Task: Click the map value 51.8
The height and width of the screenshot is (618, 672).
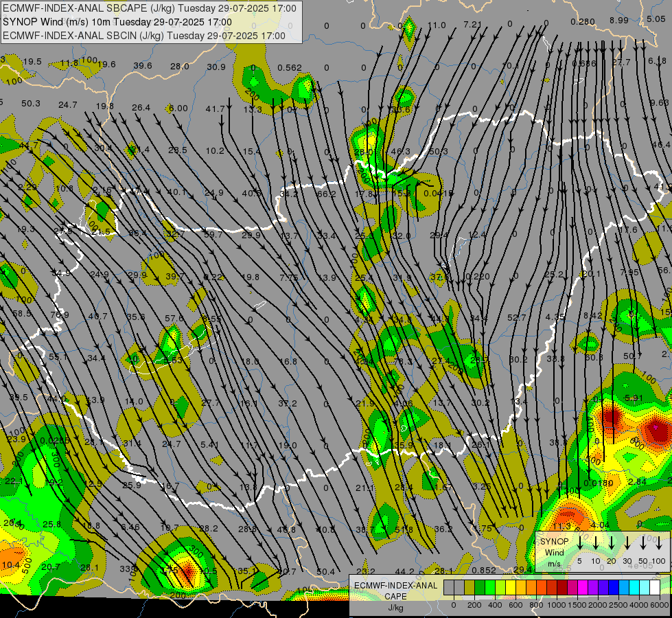Action: (404, 529)
